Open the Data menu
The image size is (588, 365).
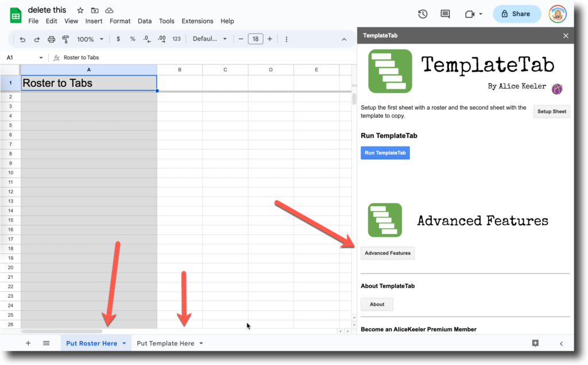[x=145, y=21]
